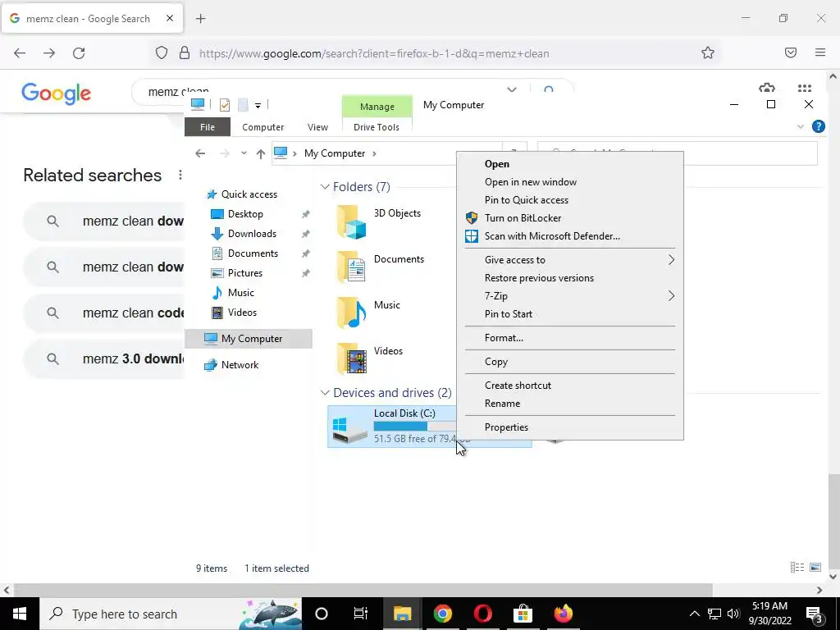
Task: Click the browser horizontal scrollbar
Action: [363, 591]
